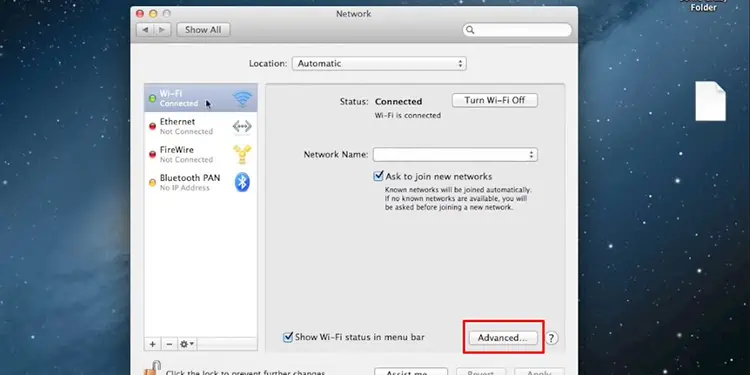Open the gear action menu
This screenshot has width=750, height=375.
[187, 344]
